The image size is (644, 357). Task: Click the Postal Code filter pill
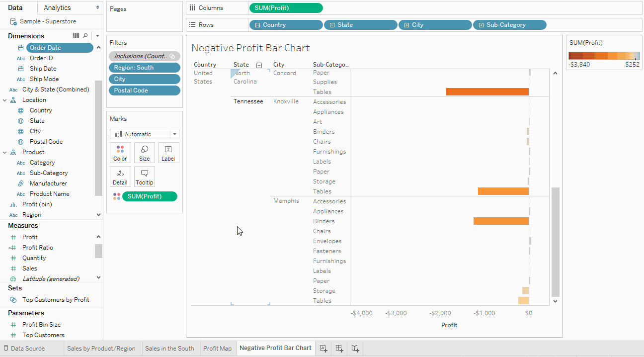pos(145,90)
